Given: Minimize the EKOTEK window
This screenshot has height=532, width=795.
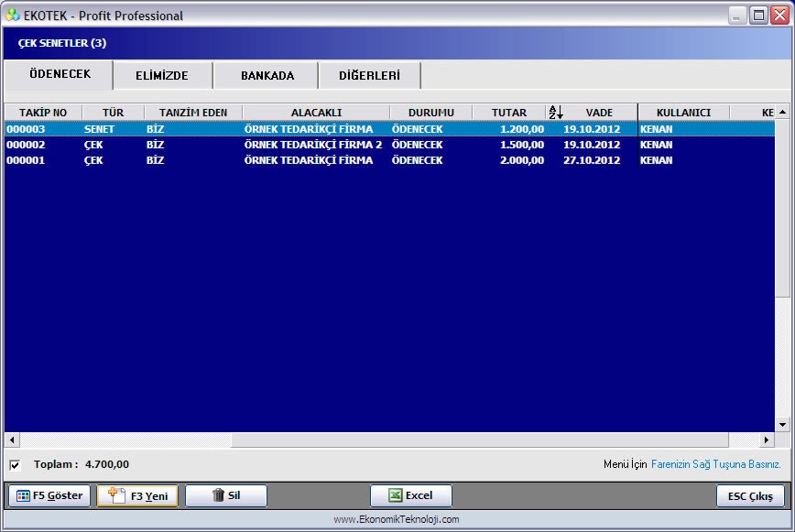Looking at the screenshot, I should [x=737, y=16].
